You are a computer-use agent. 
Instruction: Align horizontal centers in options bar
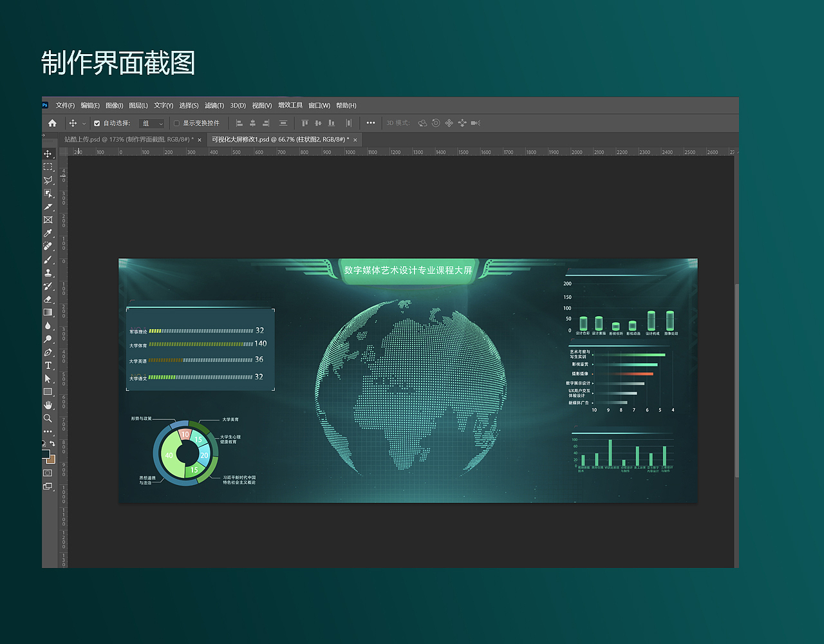252,123
